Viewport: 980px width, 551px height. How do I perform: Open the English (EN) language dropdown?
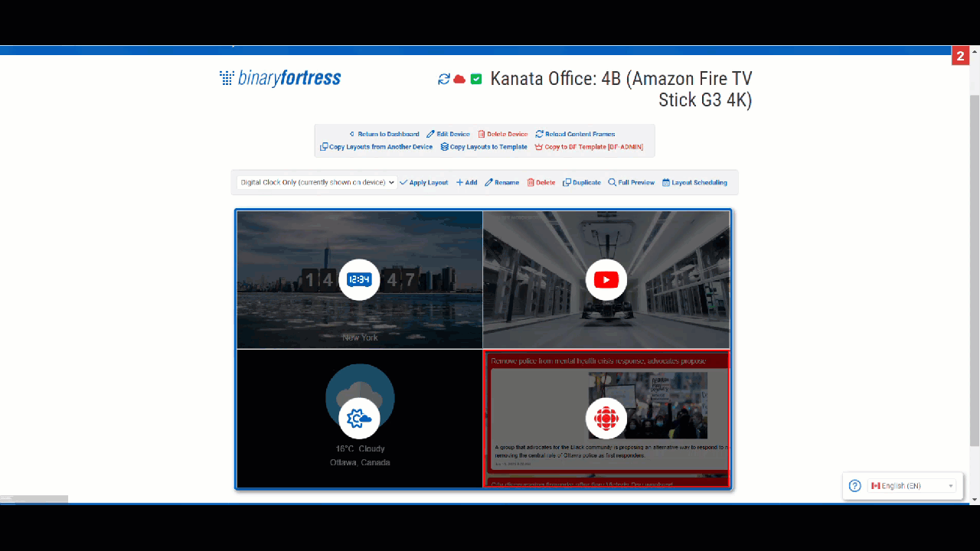point(911,486)
